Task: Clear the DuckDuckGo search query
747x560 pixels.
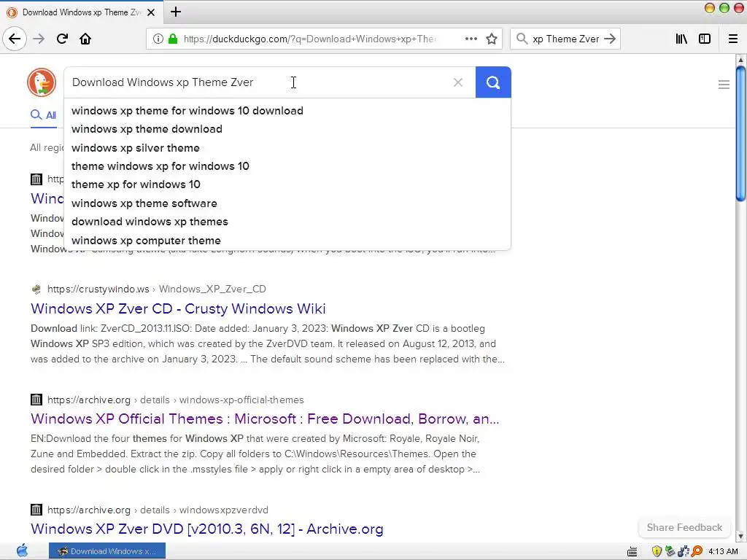Action: [x=458, y=82]
